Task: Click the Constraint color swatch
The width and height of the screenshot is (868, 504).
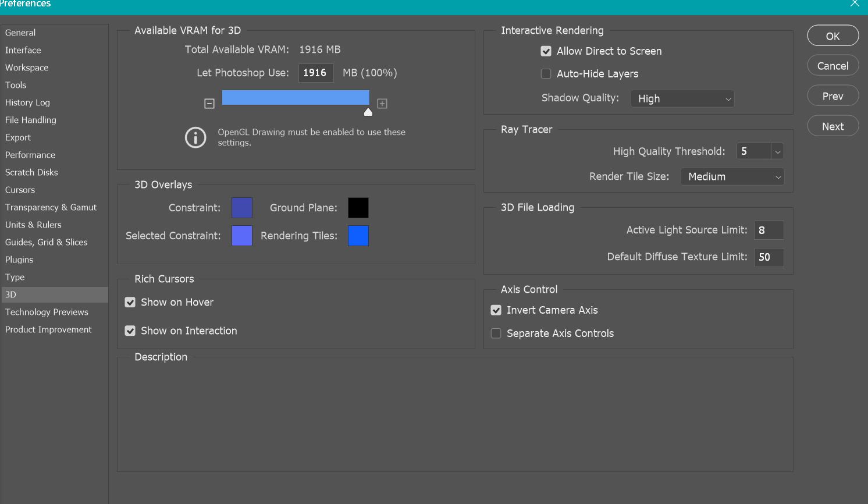Action: pos(242,208)
